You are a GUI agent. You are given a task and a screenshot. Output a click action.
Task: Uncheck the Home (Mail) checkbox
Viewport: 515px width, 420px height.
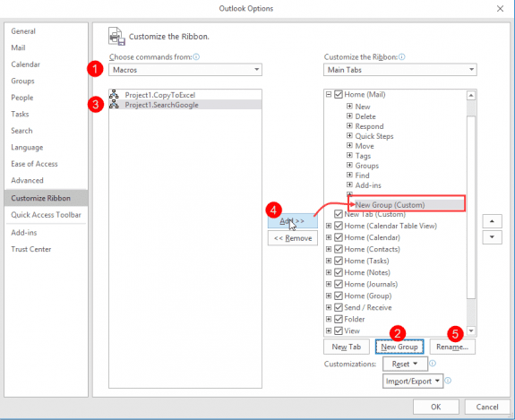[x=339, y=95]
